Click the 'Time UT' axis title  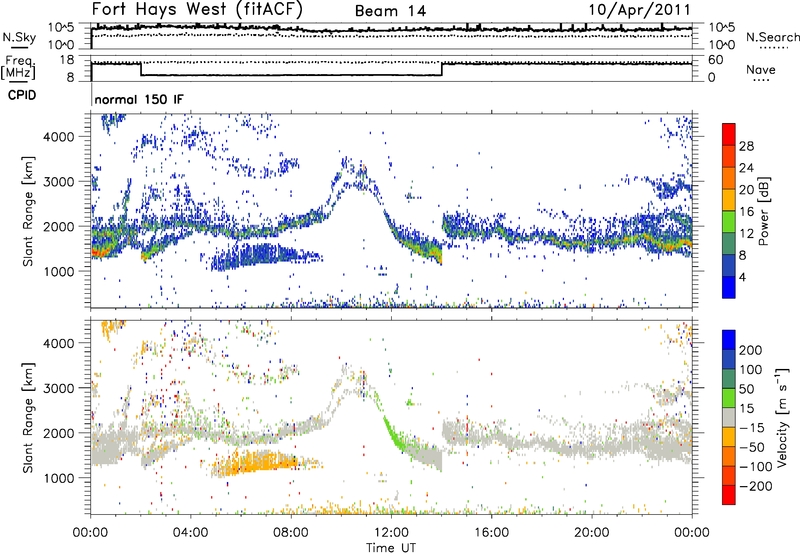(391, 548)
